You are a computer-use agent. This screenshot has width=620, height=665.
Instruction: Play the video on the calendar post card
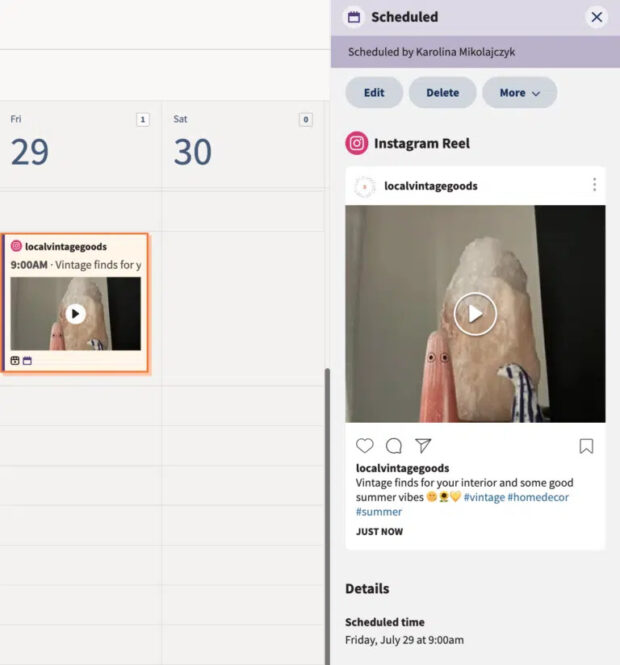[75, 314]
